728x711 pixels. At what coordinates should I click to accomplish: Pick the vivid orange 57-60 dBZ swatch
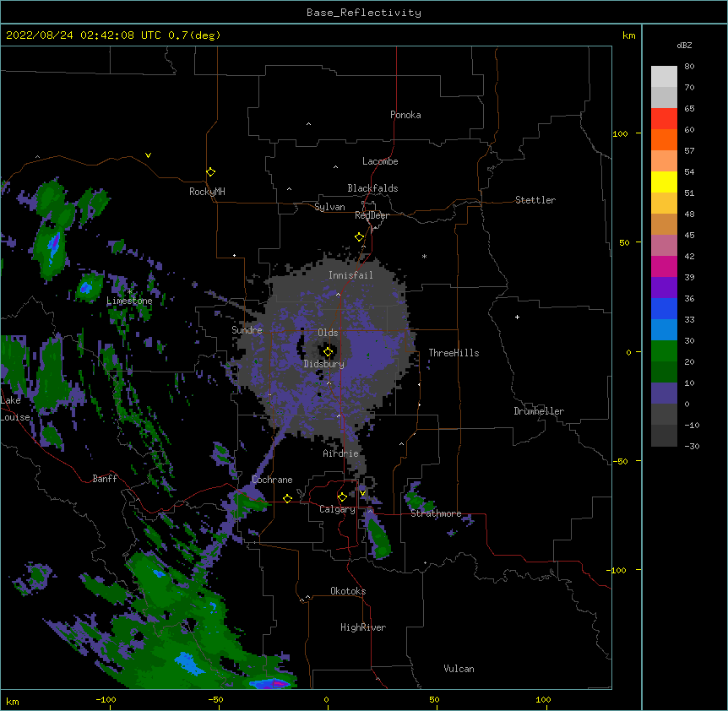(x=664, y=139)
